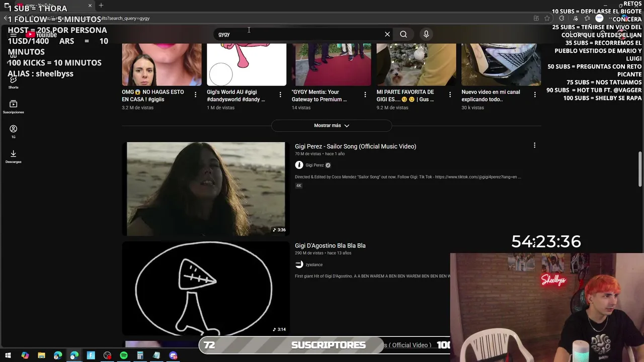
Task: Play the 'Nuevo video en mi canal' short thumbnail
Action: pyautogui.click(x=501, y=64)
